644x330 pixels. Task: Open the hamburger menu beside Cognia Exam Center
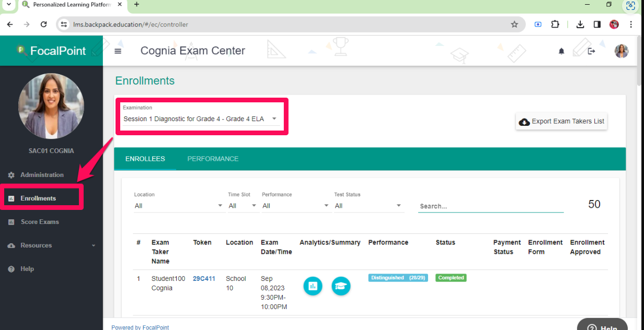click(118, 51)
